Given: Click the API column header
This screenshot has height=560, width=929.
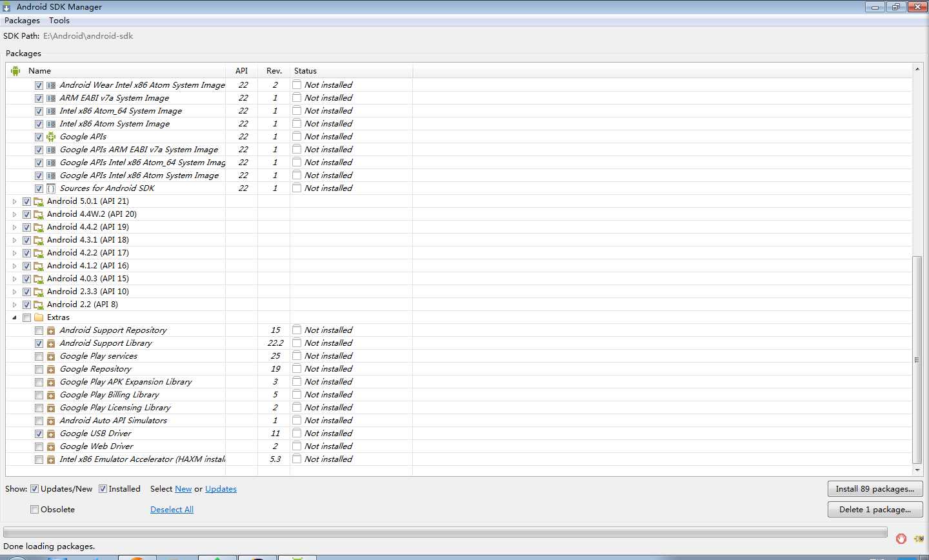Looking at the screenshot, I should (241, 71).
